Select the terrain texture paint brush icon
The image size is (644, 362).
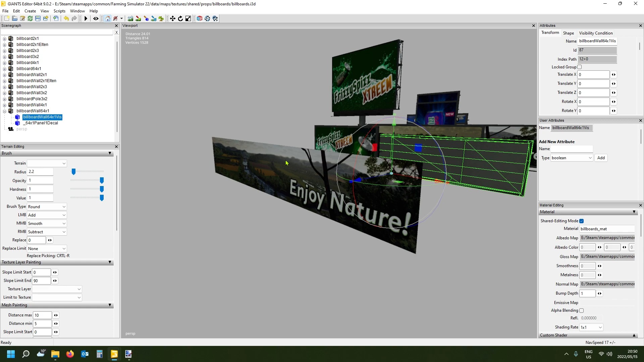coord(138,18)
